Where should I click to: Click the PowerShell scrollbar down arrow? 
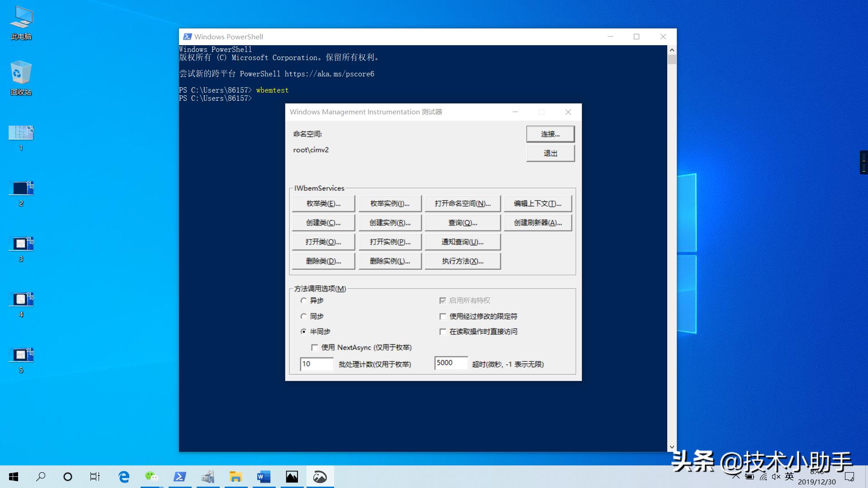tap(672, 447)
